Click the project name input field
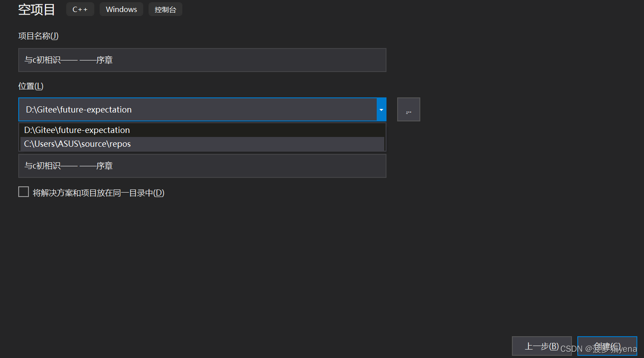Image resolution: width=644 pixels, height=358 pixels. click(x=202, y=60)
